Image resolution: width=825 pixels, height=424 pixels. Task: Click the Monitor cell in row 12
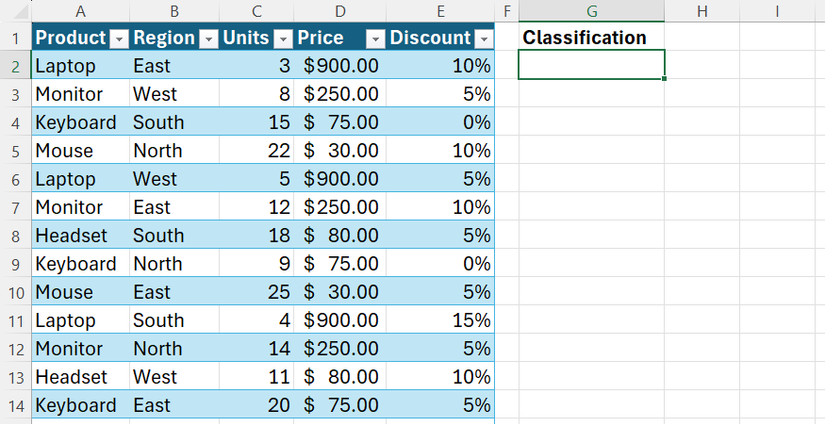click(x=81, y=349)
